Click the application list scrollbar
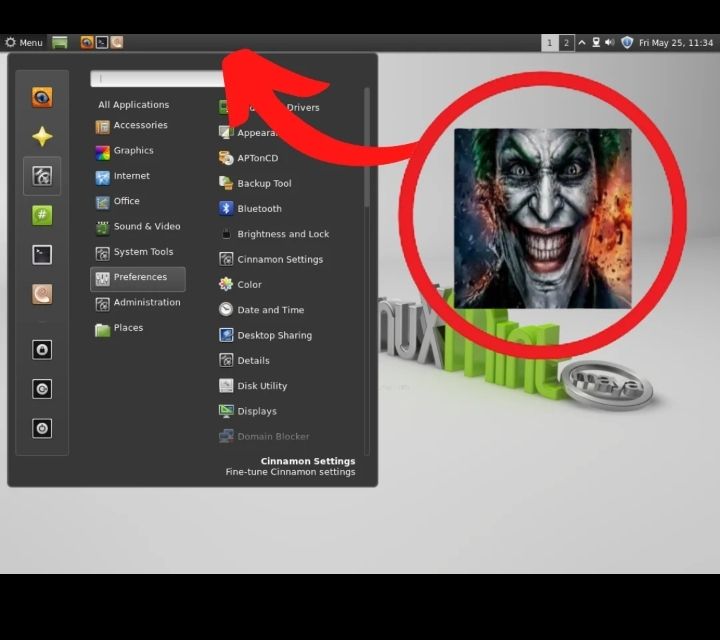720x640 pixels. click(366, 147)
